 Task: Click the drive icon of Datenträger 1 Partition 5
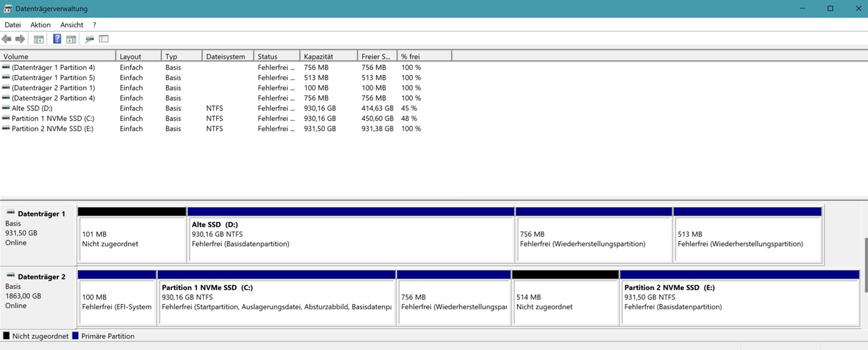point(6,78)
